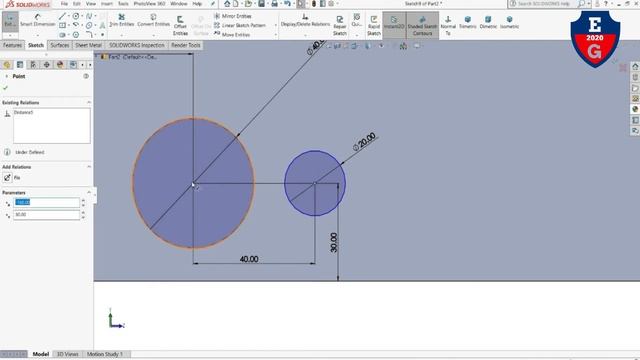Switch to the Features tab
640x360 pixels.
pos(12,45)
